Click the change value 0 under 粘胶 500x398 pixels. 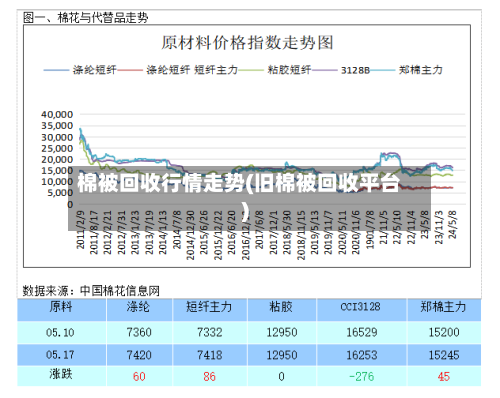[x=281, y=377]
